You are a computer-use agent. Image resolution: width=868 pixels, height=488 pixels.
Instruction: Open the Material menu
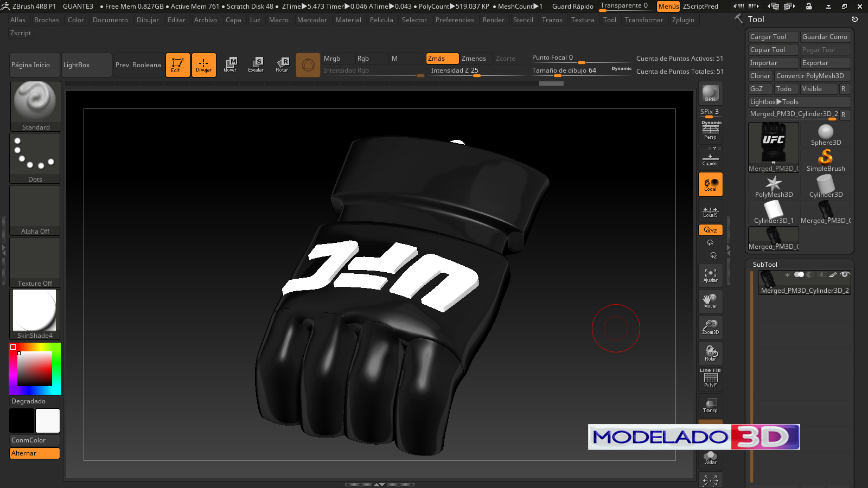click(348, 20)
